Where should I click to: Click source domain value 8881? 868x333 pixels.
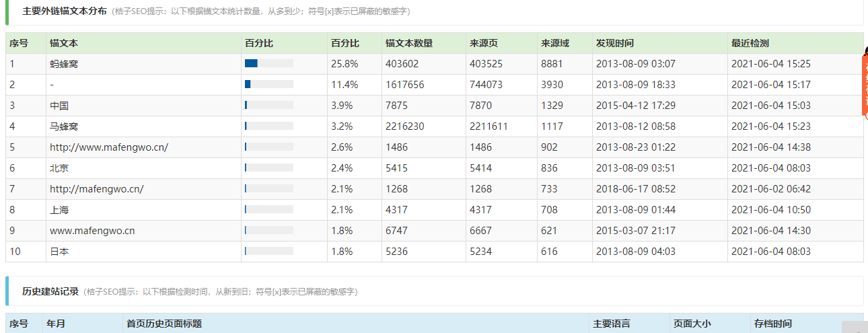552,64
